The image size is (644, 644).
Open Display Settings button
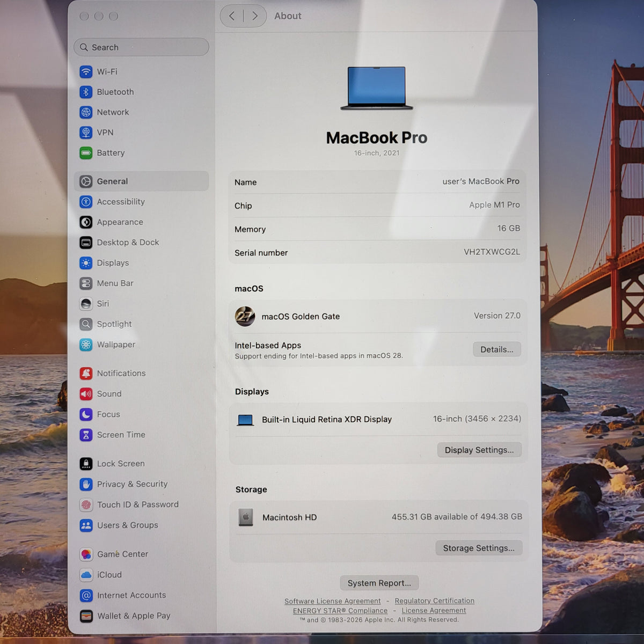(x=479, y=450)
